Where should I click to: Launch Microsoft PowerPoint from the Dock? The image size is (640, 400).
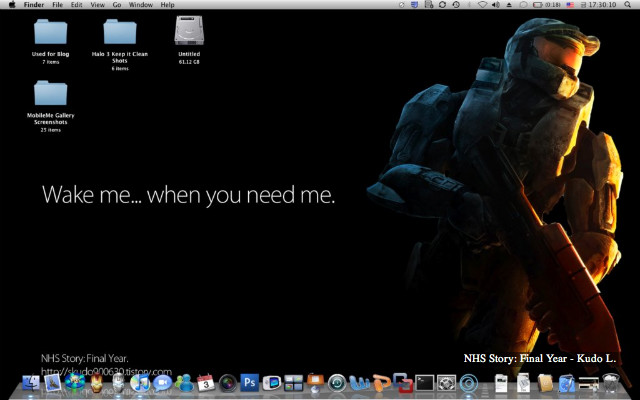(381, 383)
